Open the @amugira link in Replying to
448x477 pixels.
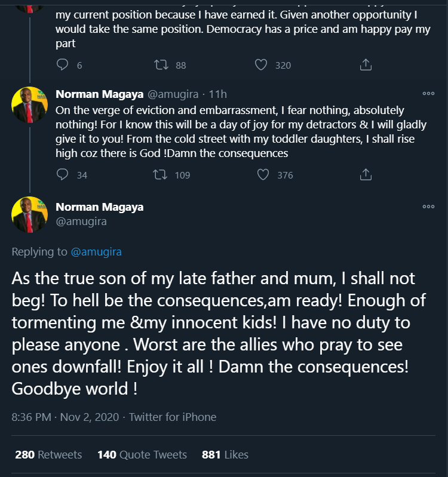pos(96,252)
